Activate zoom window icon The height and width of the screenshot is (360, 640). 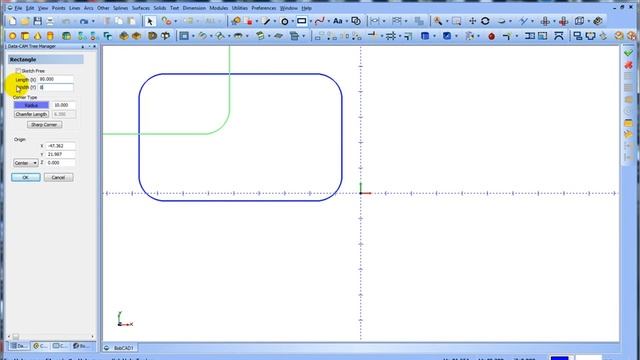[456, 21]
